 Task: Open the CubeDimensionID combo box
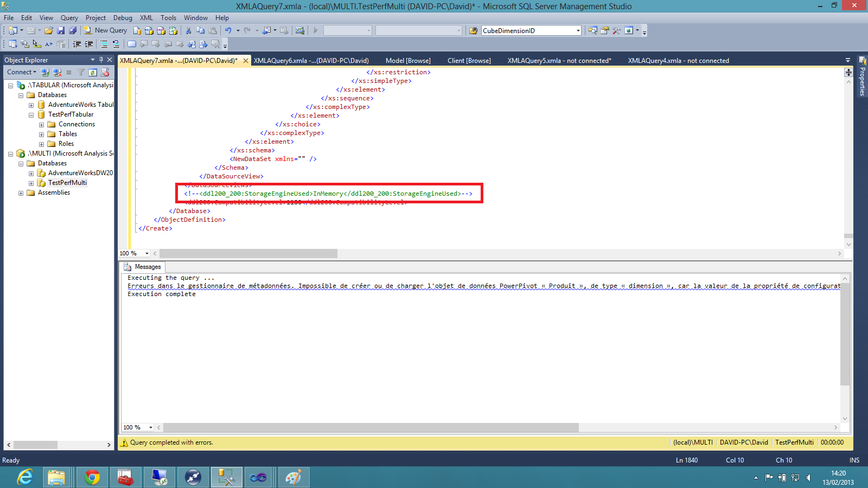(x=578, y=31)
